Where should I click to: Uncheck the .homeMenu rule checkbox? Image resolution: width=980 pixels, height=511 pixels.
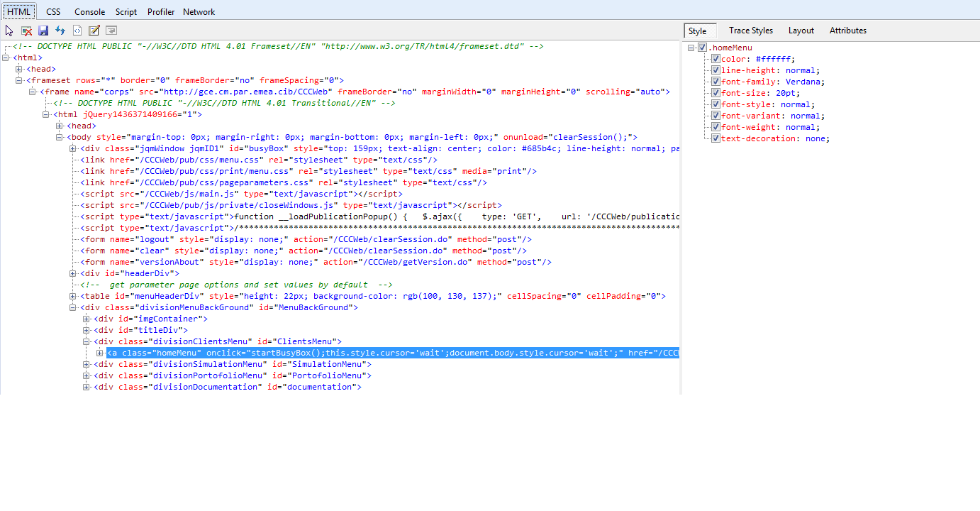703,48
